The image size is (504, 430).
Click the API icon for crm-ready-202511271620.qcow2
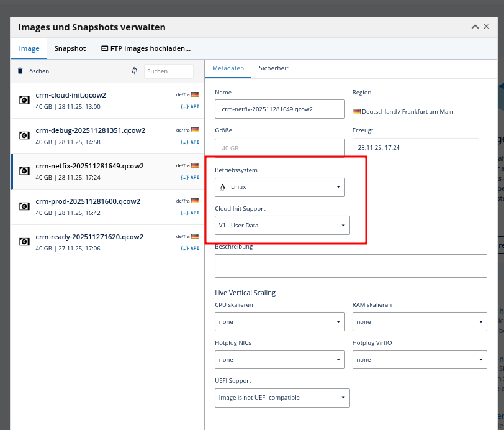[x=190, y=248]
